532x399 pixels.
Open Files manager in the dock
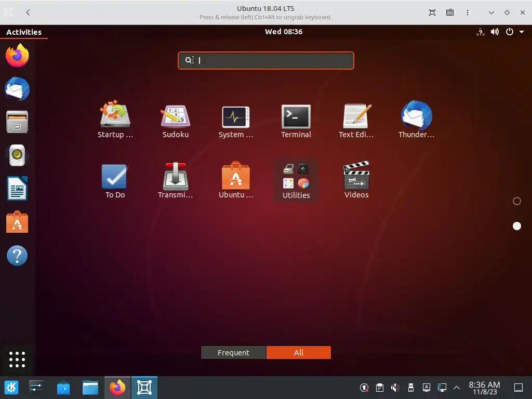[17, 122]
